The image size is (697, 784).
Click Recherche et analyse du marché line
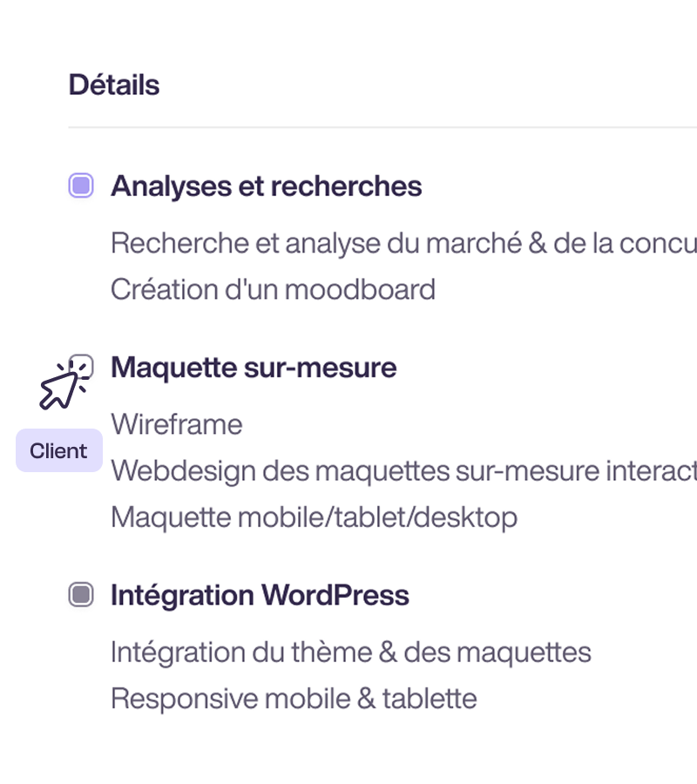click(404, 244)
